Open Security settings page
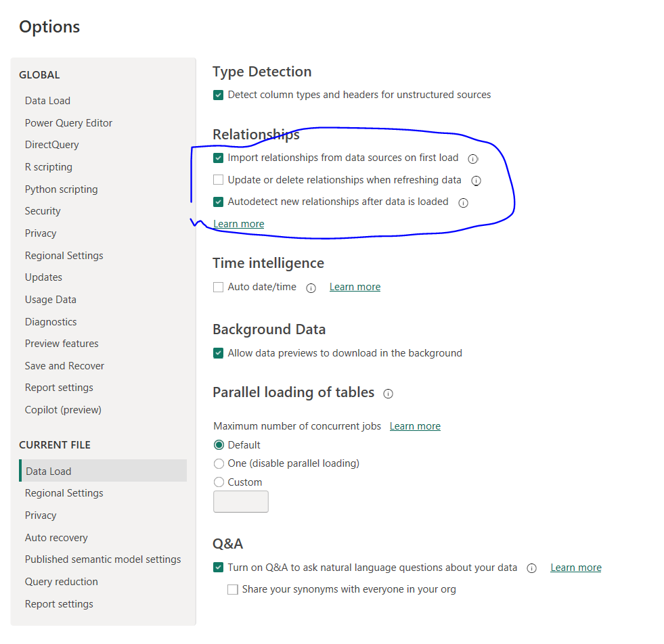The image size is (664, 644). pyautogui.click(x=43, y=211)
